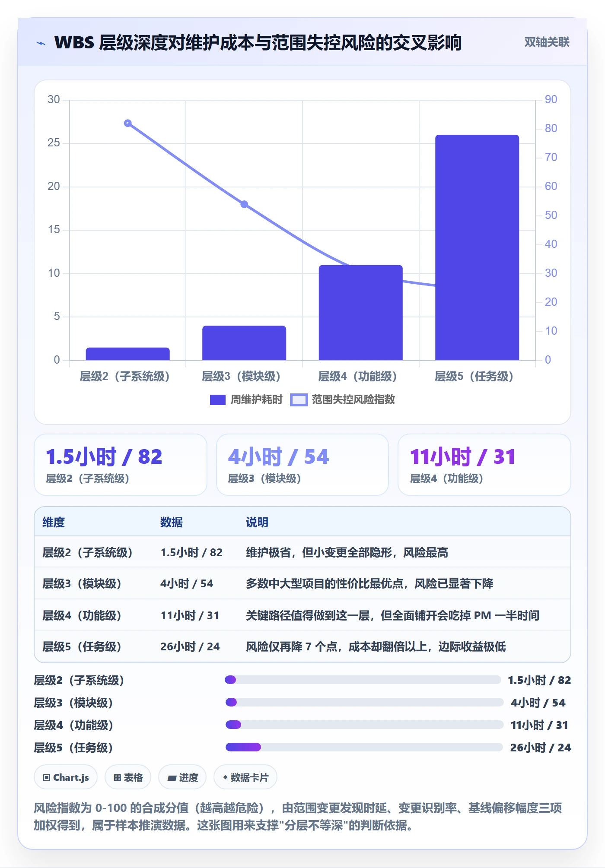Click the 90 label on right axis
This screenshot has width=605, height=868.
551,99
